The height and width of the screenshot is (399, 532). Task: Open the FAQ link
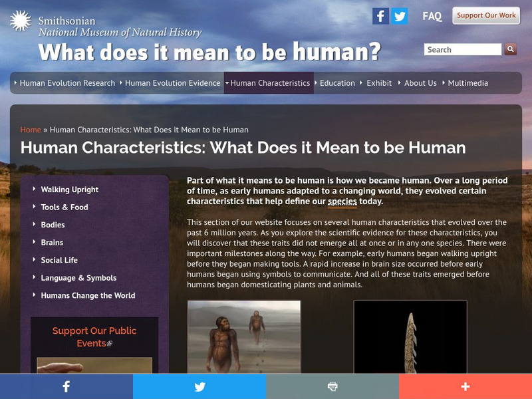(432, 16)
